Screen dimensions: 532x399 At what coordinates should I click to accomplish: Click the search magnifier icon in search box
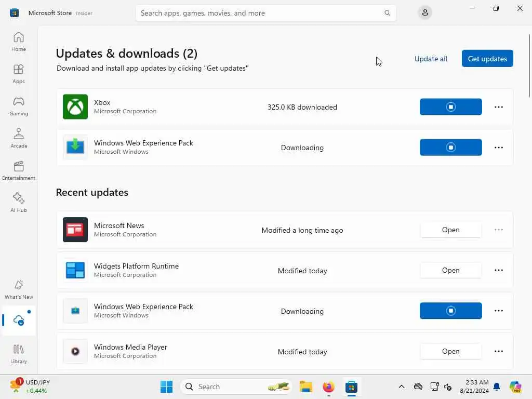click(387, 13)
